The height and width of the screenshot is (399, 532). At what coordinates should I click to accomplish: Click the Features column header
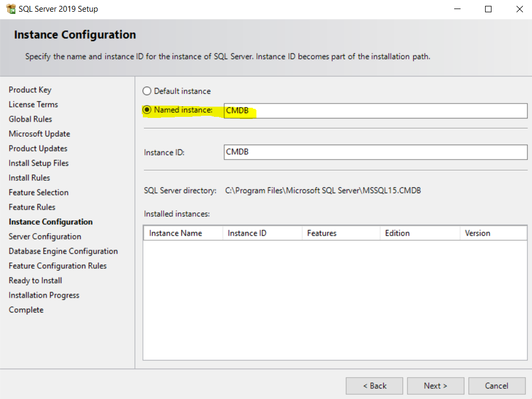pos(341,233)
